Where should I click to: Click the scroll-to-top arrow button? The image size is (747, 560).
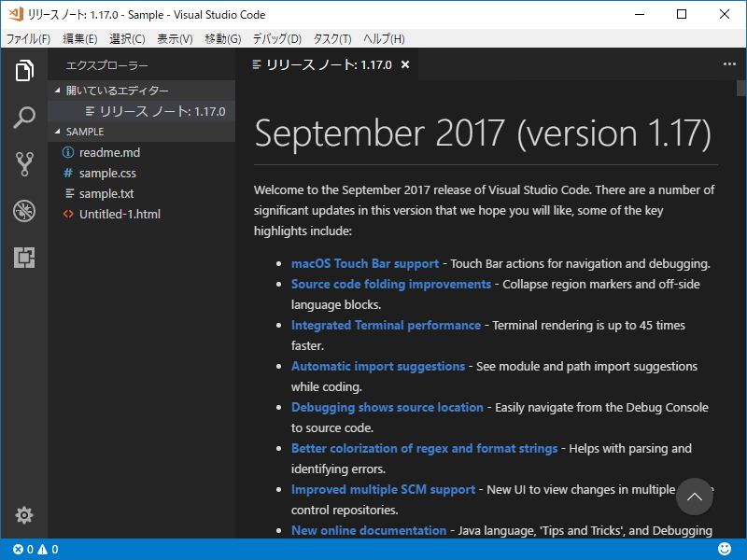(x=695, y=497)
